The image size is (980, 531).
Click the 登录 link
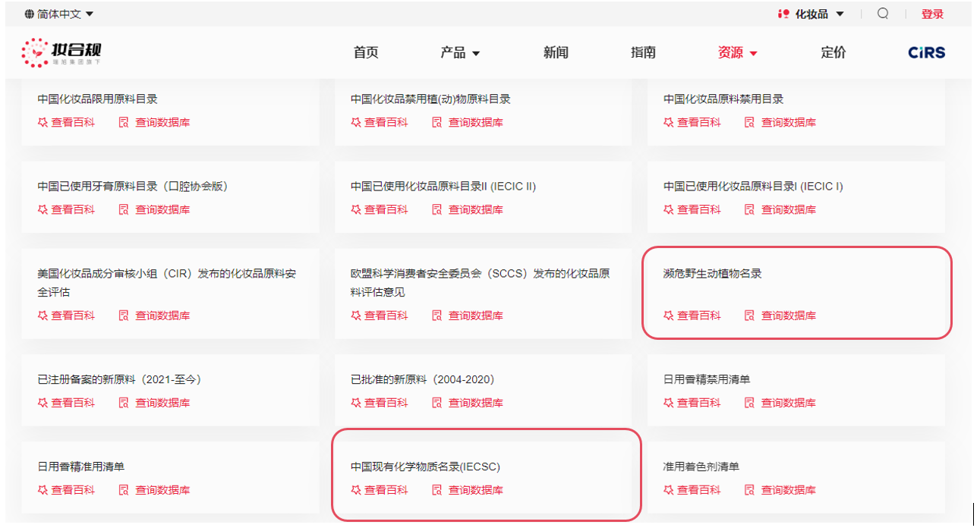932,14
